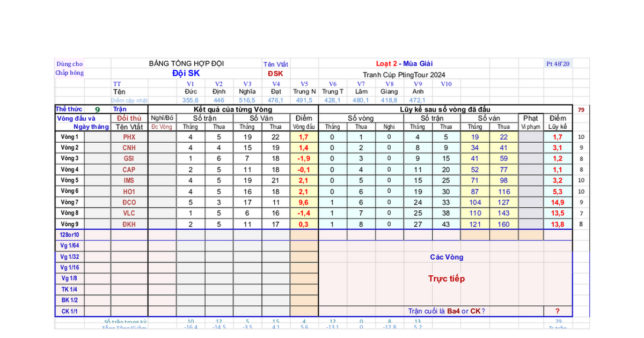Screen dimensions: 644x338
Task: Select opponent 'ĐKH' in Vòng 9
Action: tap(129, 224)
